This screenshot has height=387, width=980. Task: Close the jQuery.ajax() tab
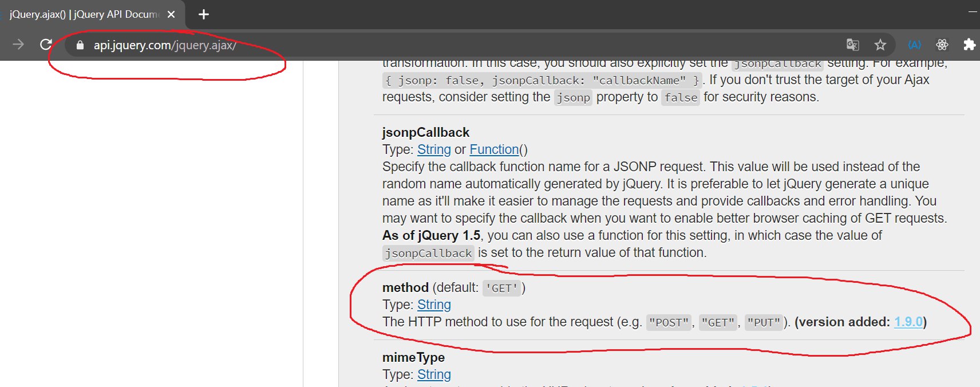click(171, 14)
